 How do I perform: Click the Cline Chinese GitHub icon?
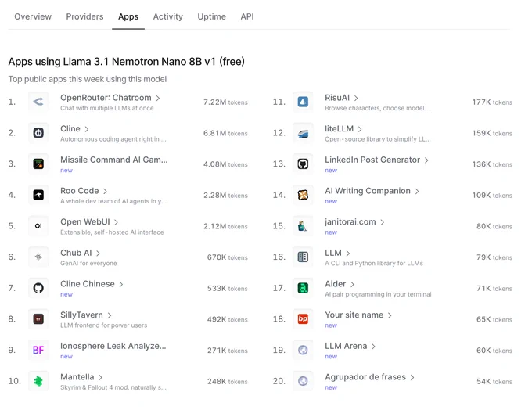(38, 288)
